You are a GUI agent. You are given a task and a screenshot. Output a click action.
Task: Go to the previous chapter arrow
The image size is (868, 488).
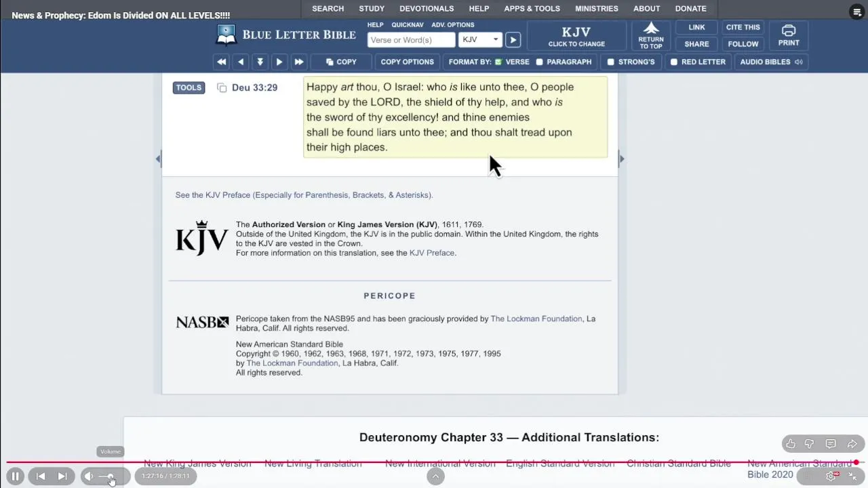(241, 62)
